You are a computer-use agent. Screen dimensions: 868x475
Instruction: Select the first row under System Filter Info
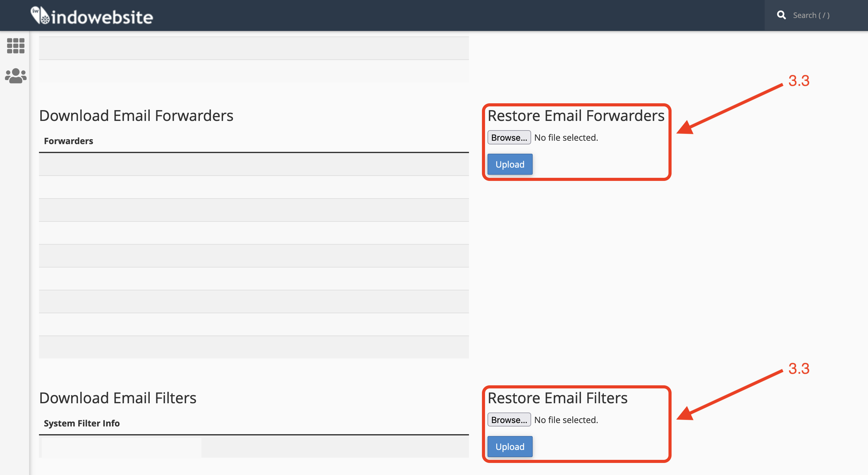point(253,447)
